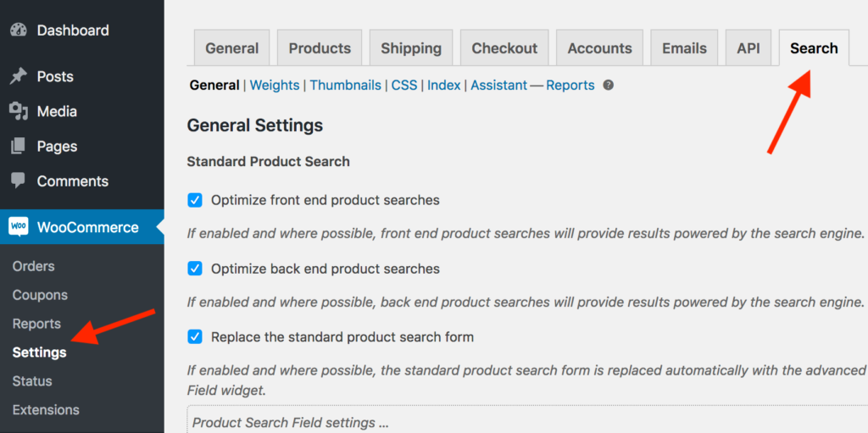Click the Comments speech bubble icon
Viewport: 868px width, 433px height.
point(18,181)
